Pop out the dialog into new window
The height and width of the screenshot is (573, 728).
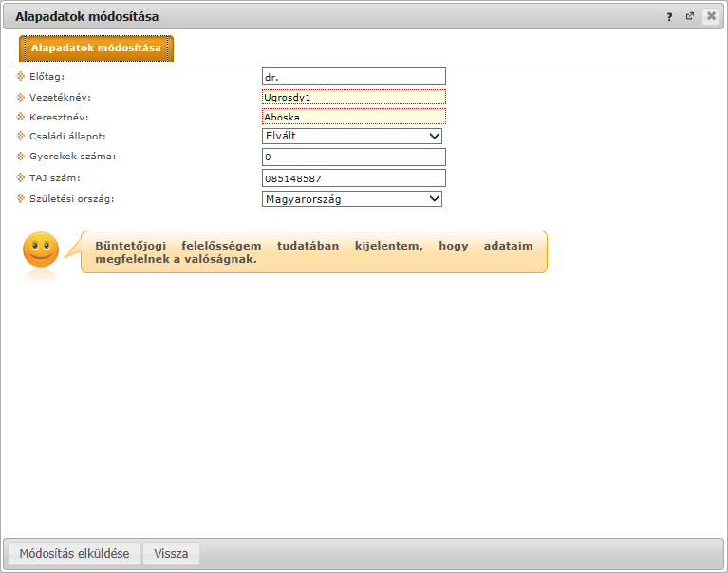tap(690, 16)
